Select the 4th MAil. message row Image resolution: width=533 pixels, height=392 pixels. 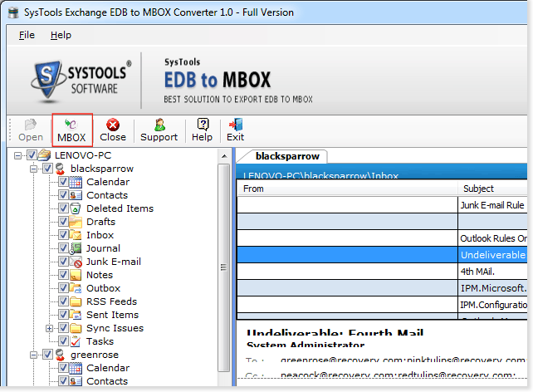pyautogui.click(x=477, y=271)
